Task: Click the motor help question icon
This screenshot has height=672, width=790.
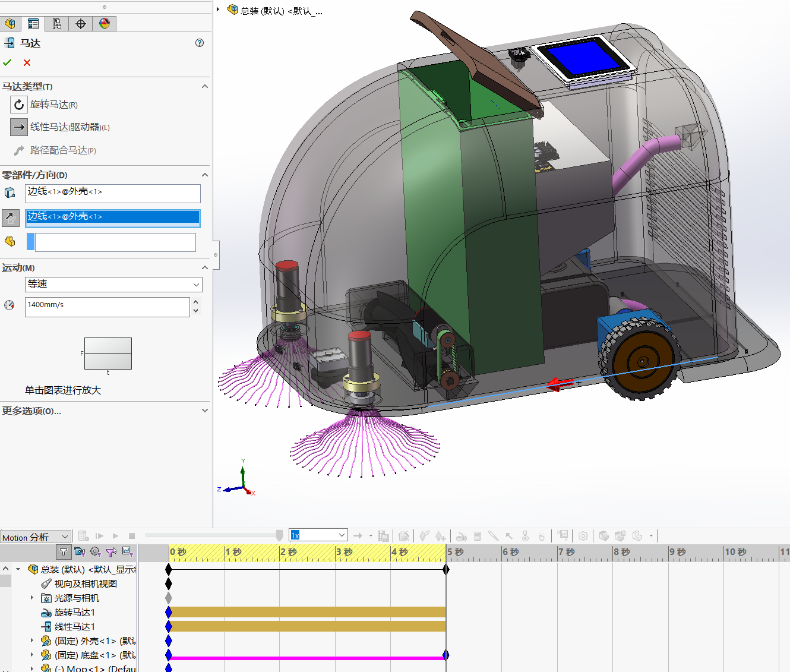Action: point(200,43)
